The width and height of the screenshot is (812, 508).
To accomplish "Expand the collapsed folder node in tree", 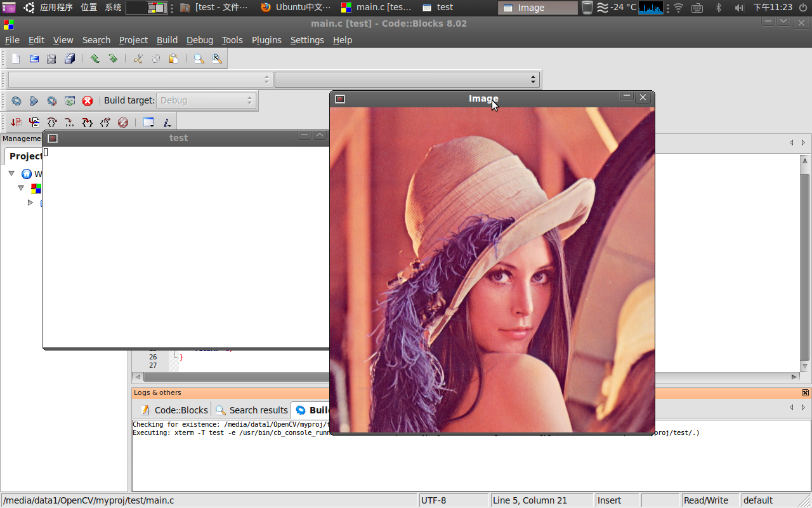I will [30, 203].
